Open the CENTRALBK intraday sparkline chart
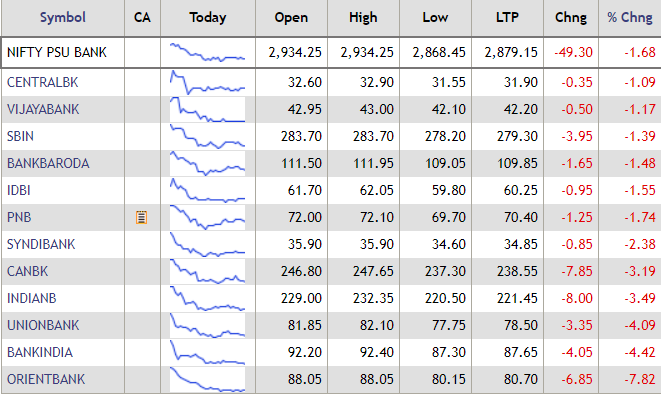Image resolution: width=661 pixels, height=394 pixels. point(207,82)
